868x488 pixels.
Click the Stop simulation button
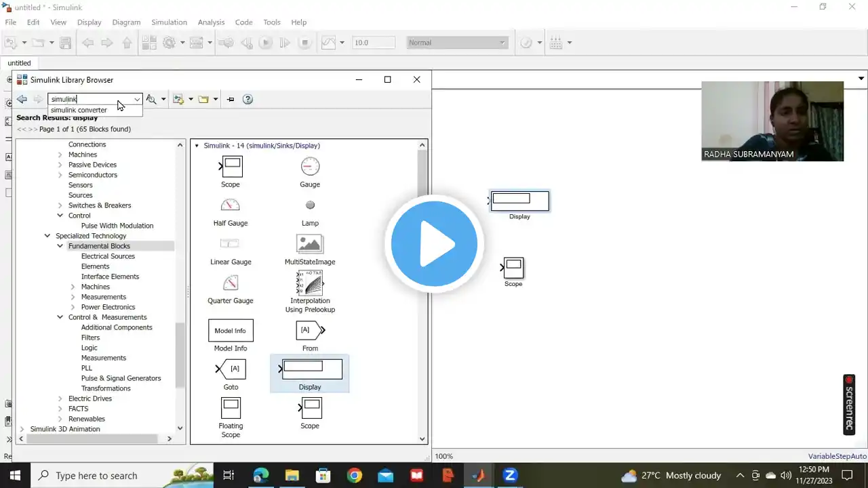[305, 43]
